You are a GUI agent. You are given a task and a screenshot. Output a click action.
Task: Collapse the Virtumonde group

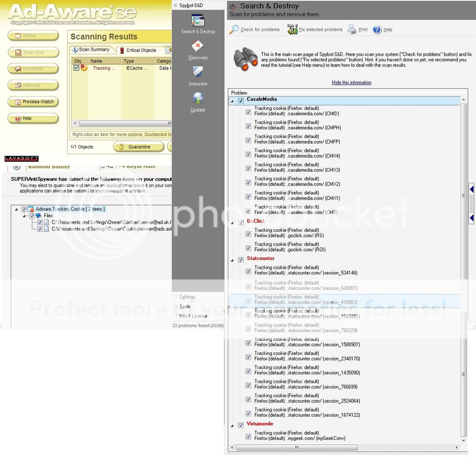(232, 426)
